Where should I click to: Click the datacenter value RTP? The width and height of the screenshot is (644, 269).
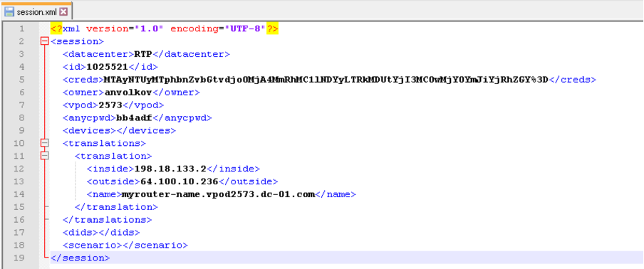point(143,54)
